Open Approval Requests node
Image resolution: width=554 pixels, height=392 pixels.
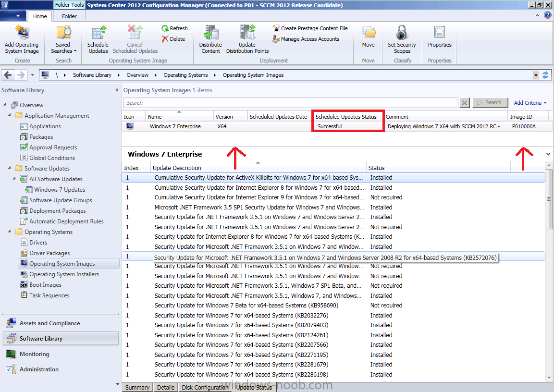49,147
